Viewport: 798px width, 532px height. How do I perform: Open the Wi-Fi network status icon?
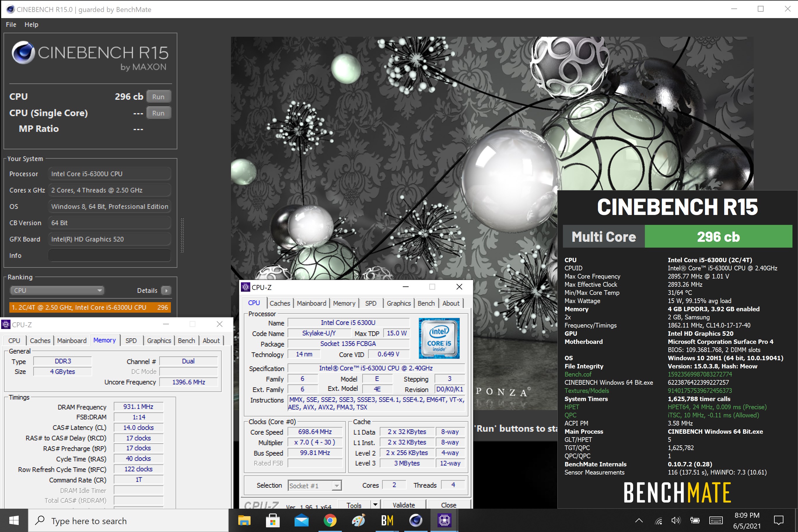658,520
